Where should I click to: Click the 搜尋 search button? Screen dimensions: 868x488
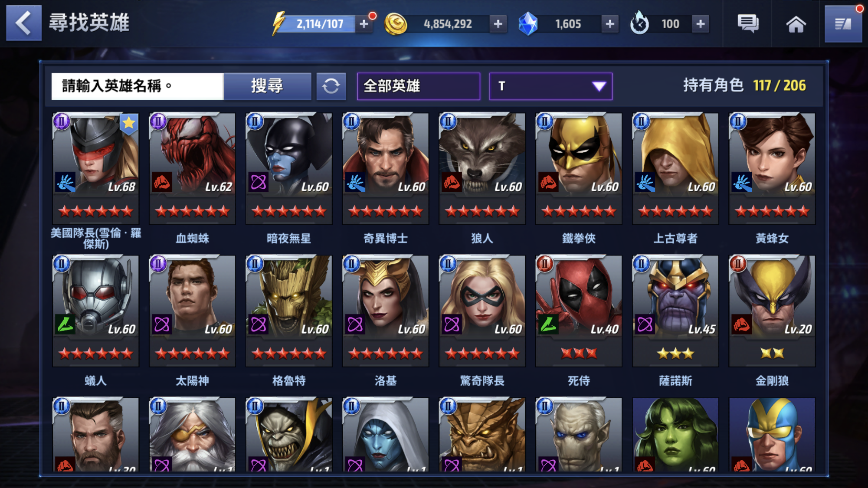point(267,86)
